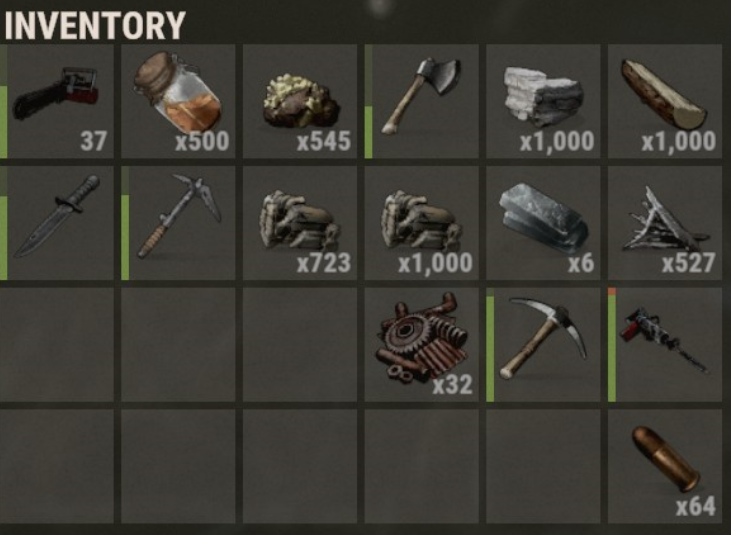Select the scrap gears pile x32
The image size is (731, 535).
pyautogui.click(x=421, y=344)
